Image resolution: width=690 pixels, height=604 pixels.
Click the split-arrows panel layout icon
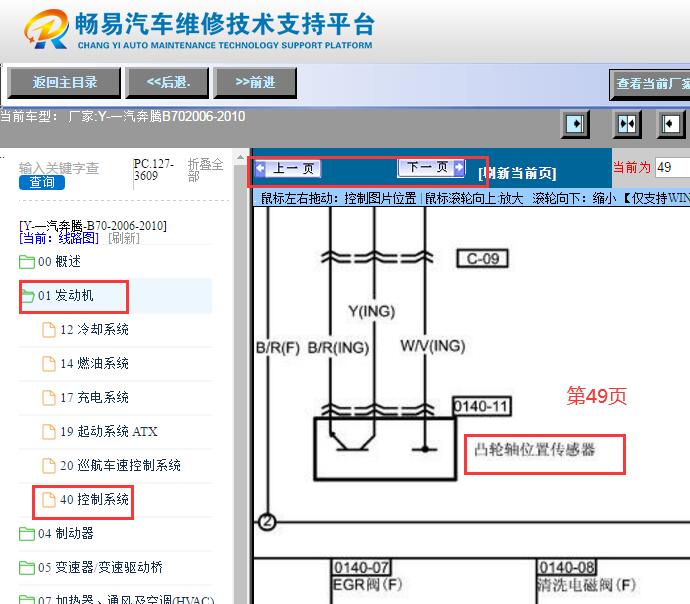[x=627, y=124]
